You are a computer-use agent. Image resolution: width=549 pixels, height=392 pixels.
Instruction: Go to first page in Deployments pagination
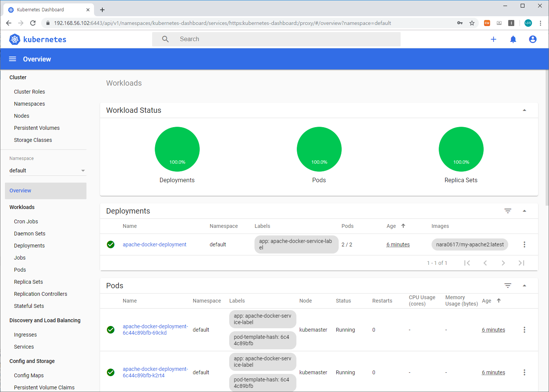(x=467, y=263)
